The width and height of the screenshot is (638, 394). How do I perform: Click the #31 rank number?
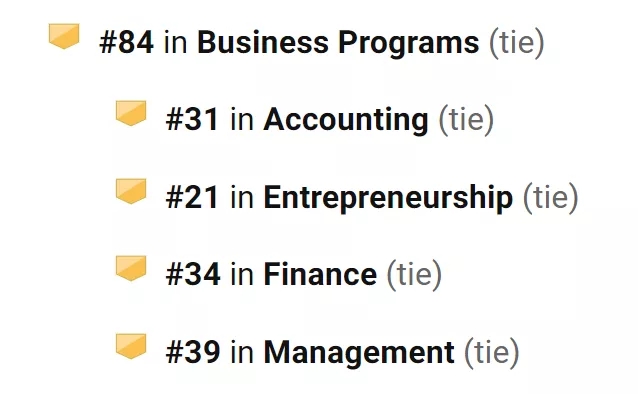click(193, 120)
